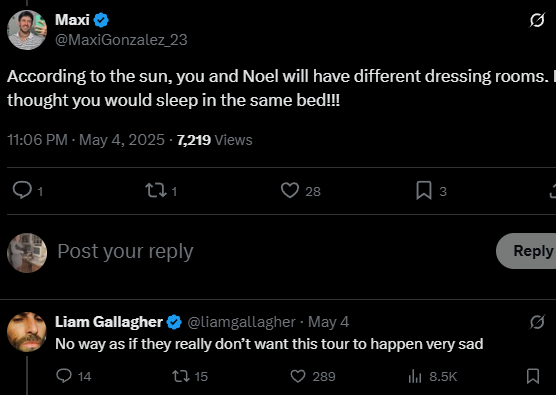Click Grok icon on Liam Gallagher's reply

537,322
